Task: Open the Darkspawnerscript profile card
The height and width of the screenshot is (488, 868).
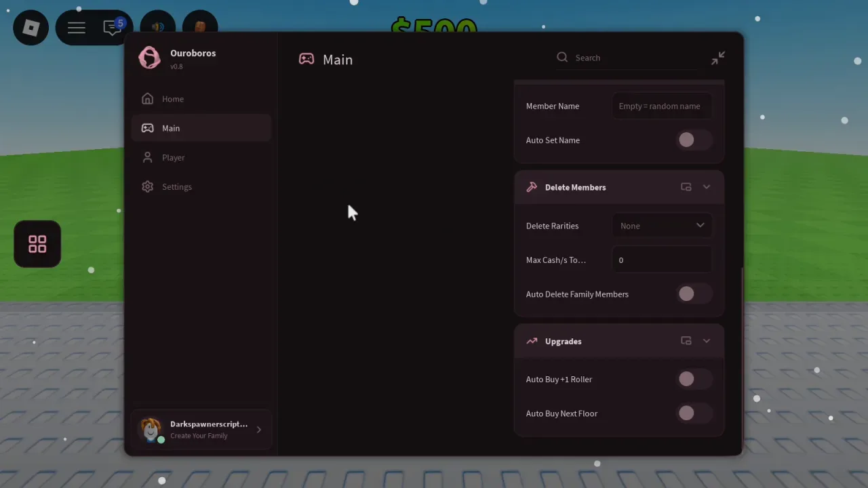Action: click(202, 430)
